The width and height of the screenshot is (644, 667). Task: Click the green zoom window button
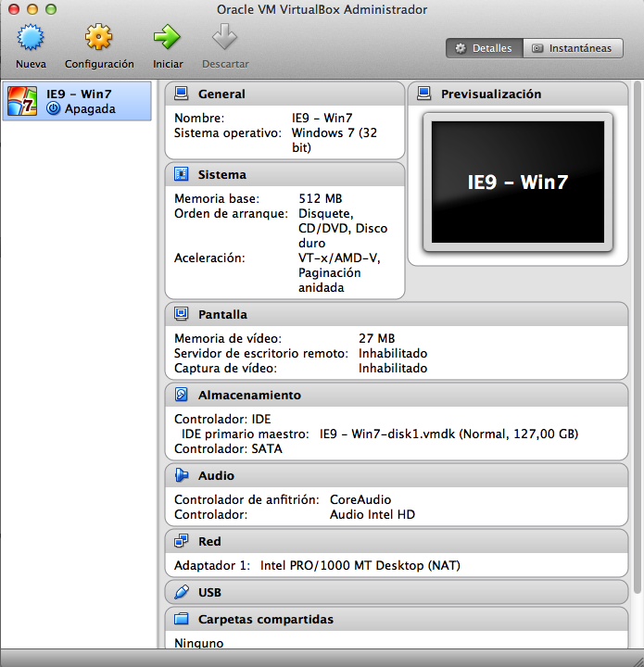click(51, 9)
